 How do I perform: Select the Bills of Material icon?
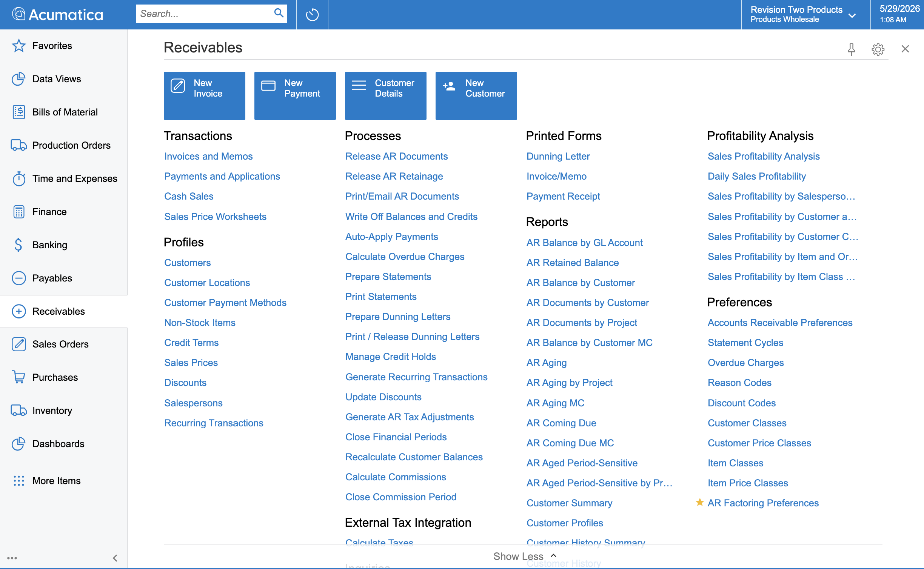[x=18, y=112]
